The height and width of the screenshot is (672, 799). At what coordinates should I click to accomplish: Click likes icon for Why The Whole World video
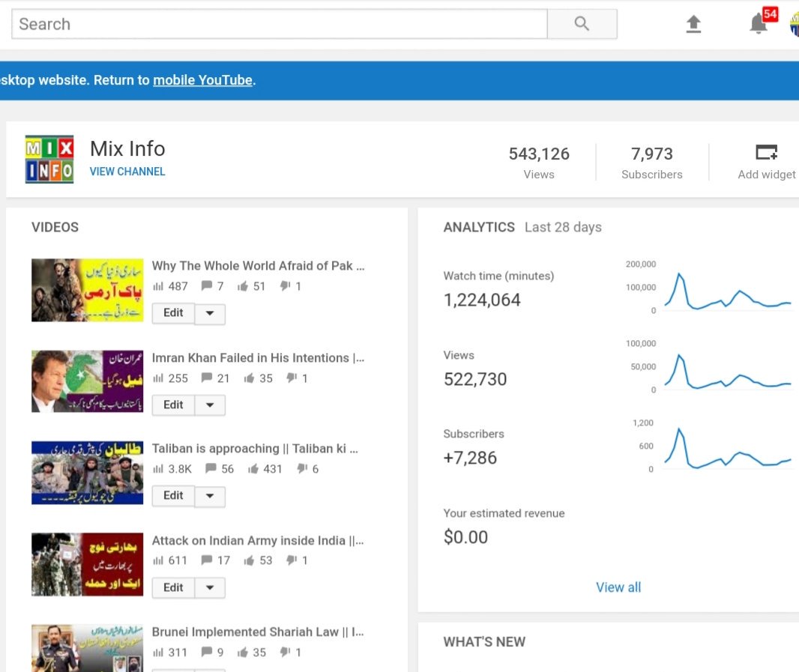(243, 286)
